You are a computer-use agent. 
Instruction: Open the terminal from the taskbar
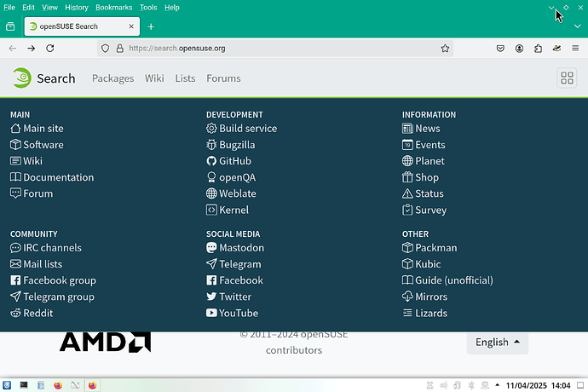coord(24,385)
